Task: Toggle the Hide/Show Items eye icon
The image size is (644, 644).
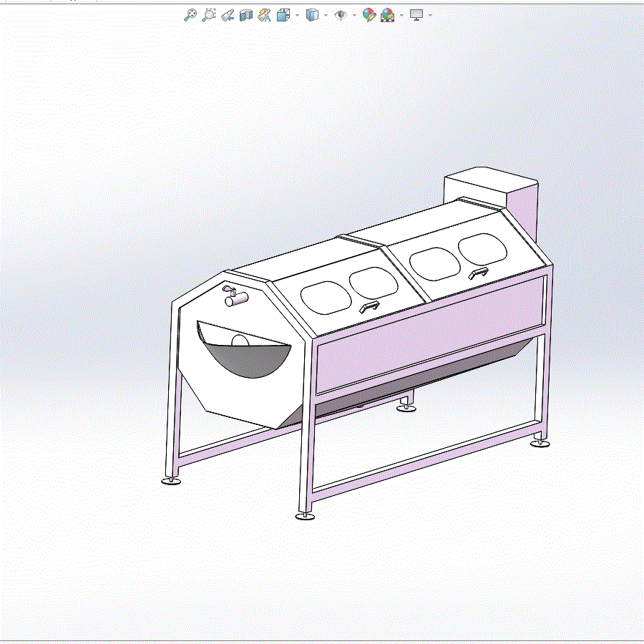Action: pos(341,16)
